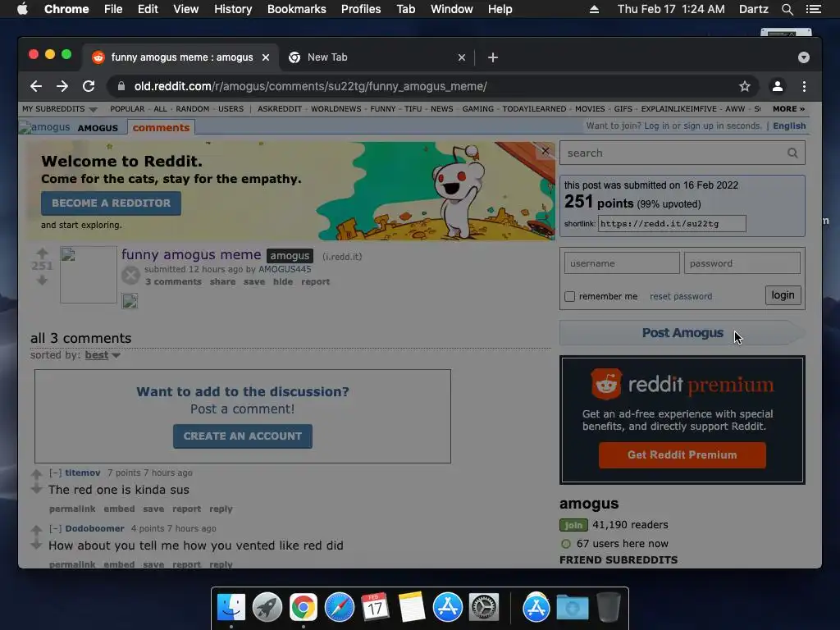Downvote the funny amogus meme post
The width and height of the screenshot is (840, 630).
pyautogui.click(x=42, y=281)
